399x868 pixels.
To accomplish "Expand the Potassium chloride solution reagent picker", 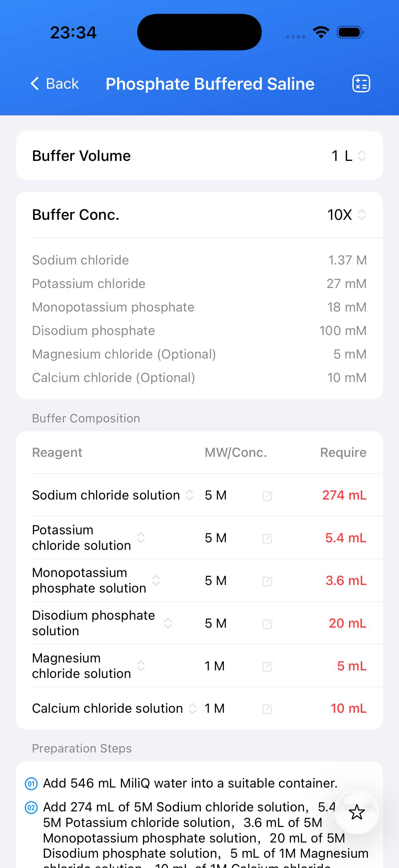I will 141,538.
